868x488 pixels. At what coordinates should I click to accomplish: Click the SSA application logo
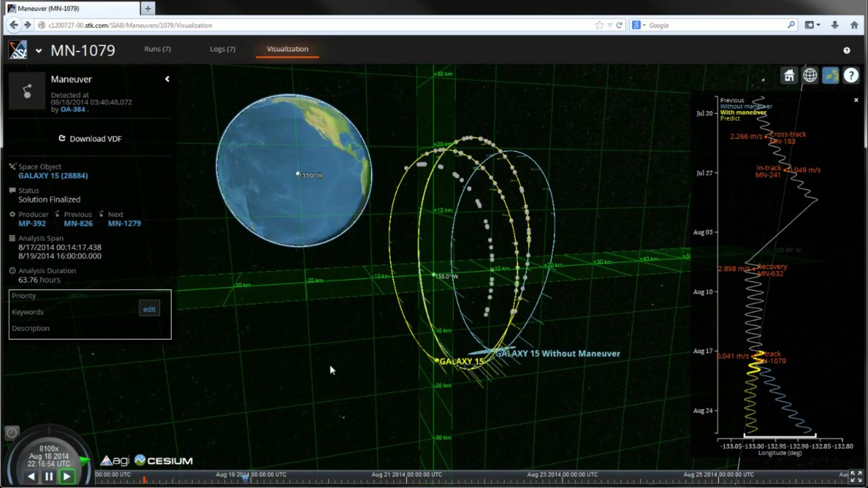pos(18,50)
